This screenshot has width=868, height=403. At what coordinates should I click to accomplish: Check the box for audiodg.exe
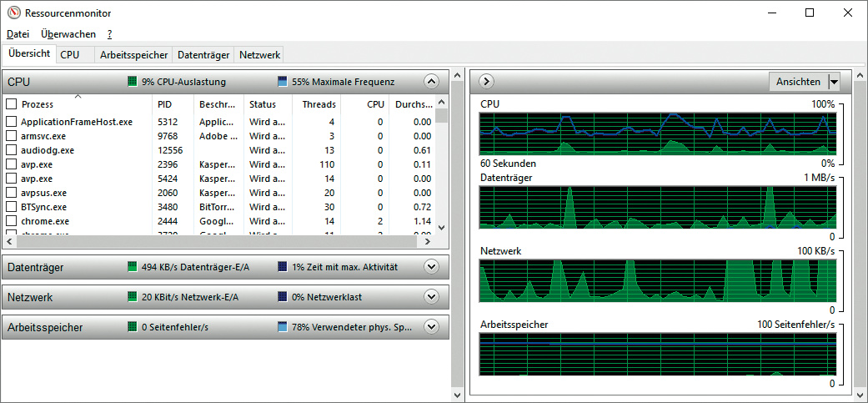(x=12, y=150)
